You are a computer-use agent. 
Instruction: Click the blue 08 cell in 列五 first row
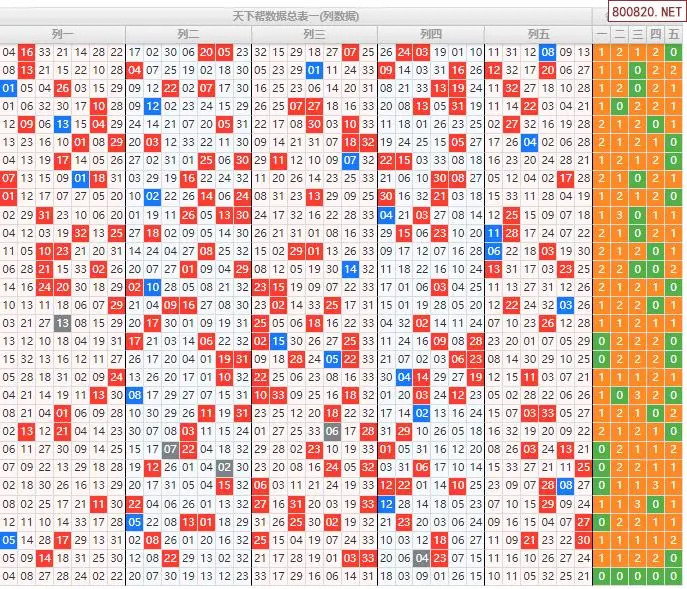(x=548, y=52)
